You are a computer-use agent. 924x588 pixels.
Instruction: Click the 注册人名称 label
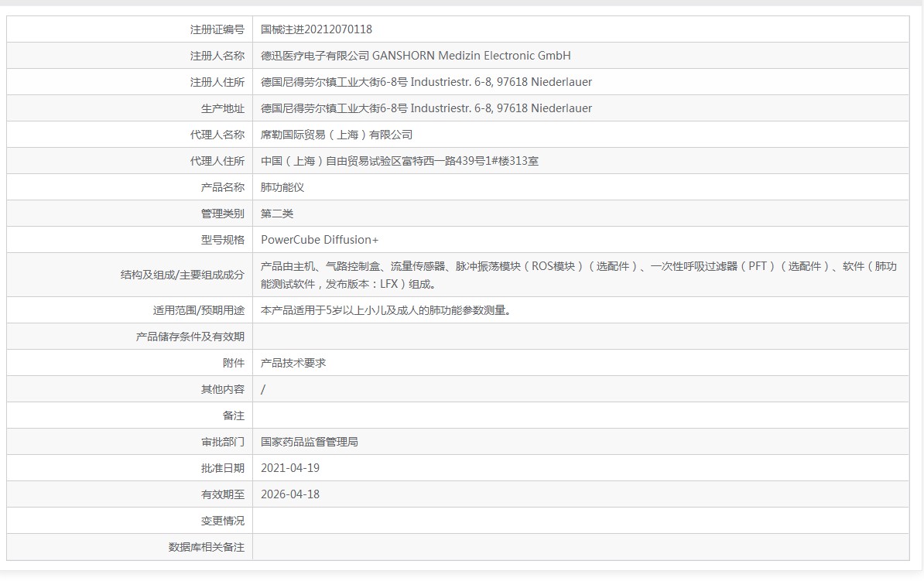point(217,56)
